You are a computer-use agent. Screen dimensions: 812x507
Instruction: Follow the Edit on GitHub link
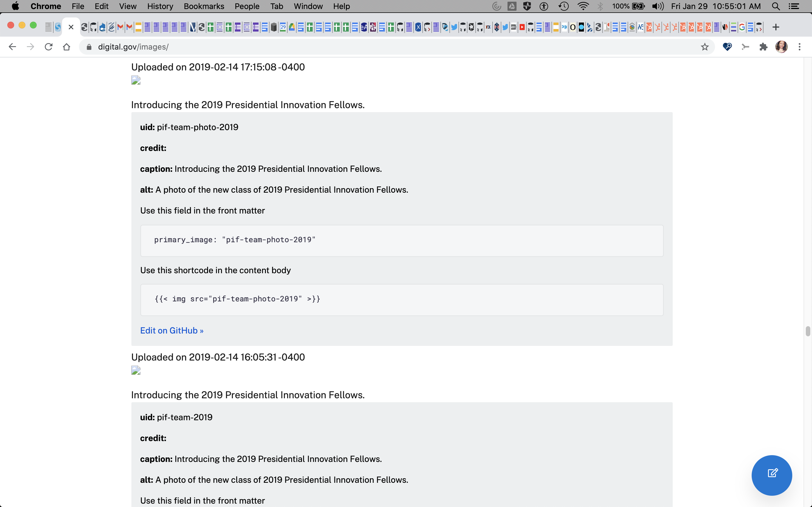click(172, 331)
